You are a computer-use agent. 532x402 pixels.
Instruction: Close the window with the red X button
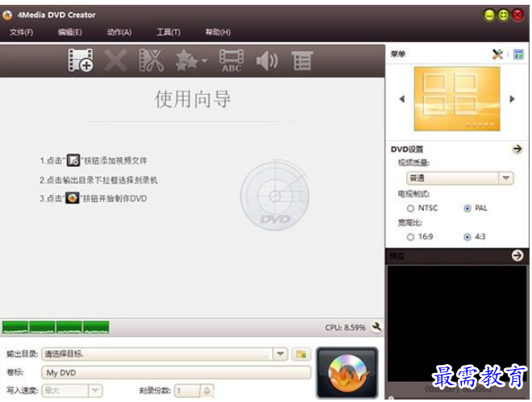[x=518, y=15]
